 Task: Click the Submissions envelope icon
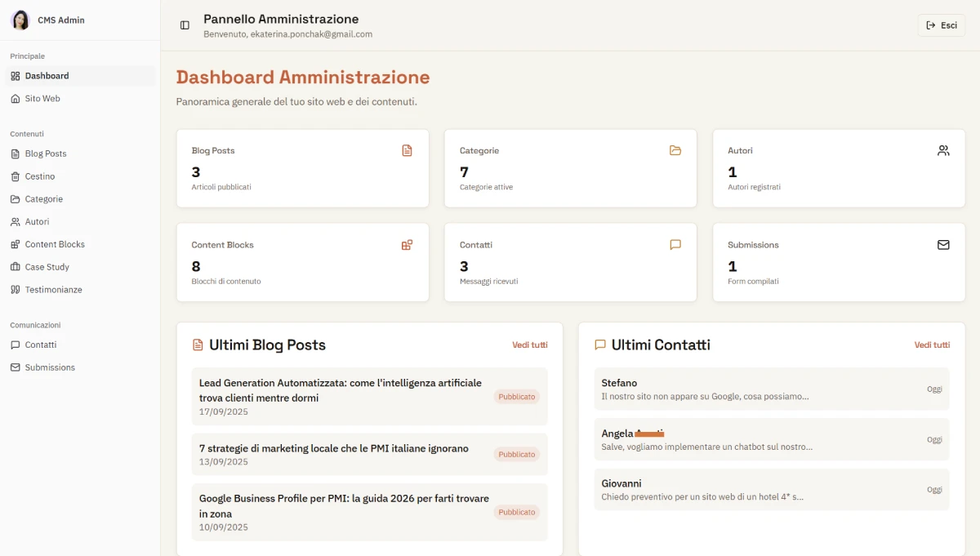click(x=943, y=244)
